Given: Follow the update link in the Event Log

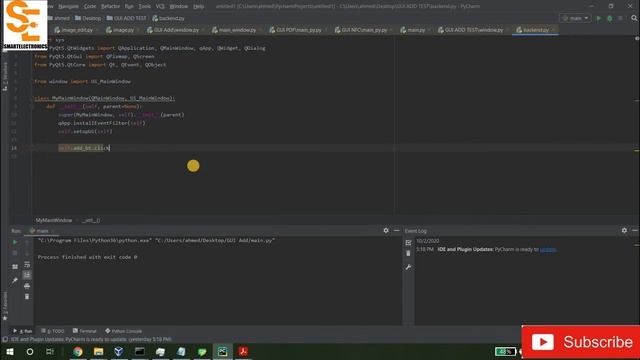Looking at the screenshot, I should tap(548, 249).
